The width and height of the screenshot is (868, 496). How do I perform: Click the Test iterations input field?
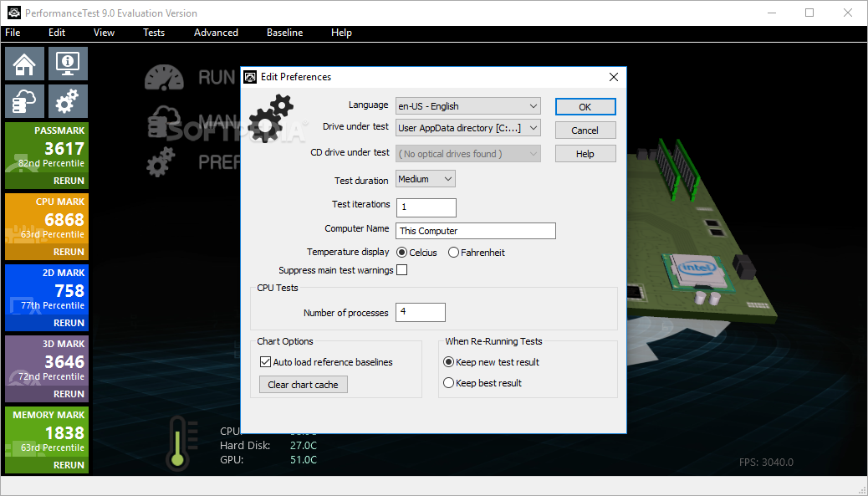(426, 207)
